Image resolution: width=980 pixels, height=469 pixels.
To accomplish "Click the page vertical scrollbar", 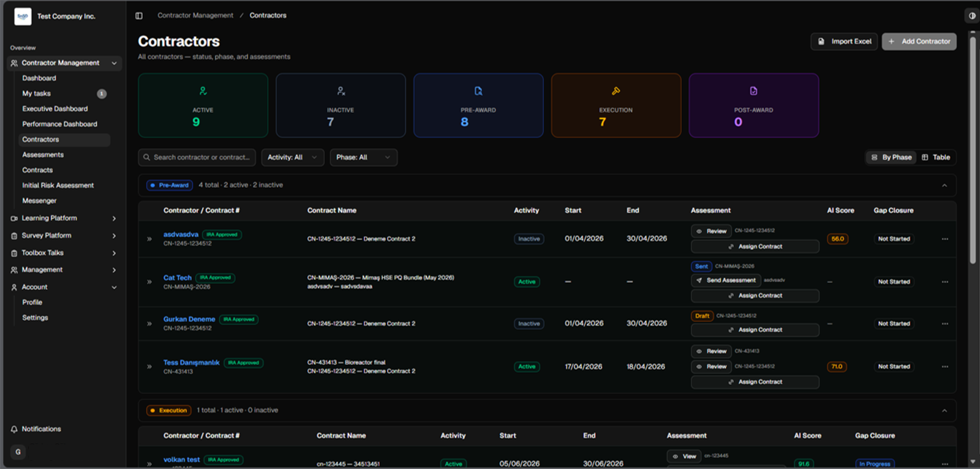I will pos(973,150).
